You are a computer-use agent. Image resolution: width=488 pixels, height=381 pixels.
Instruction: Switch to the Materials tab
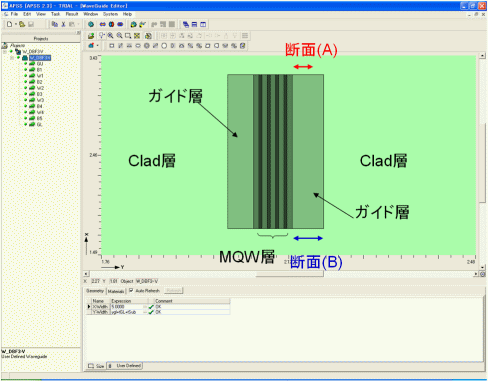pos(116,291)
